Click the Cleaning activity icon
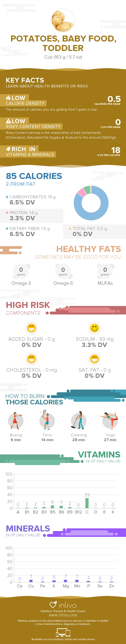Image resolution: width=126 pixels, height=644 pixels. [x=79, y=421]
